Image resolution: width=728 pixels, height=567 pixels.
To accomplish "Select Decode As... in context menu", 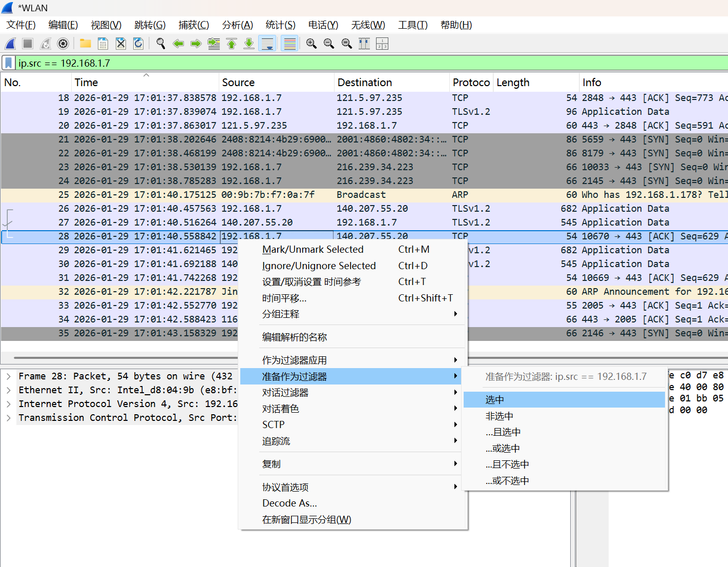I will (353, 503).
